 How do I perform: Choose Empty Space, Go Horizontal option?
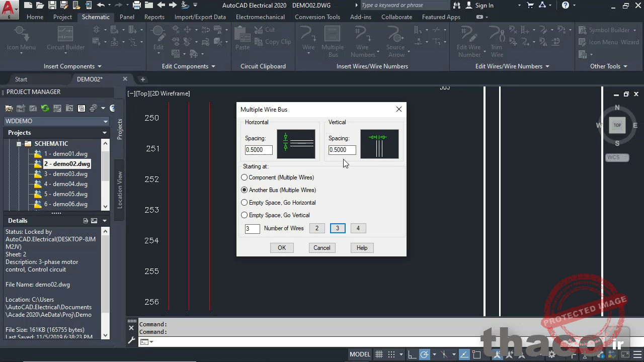point(245,203)
